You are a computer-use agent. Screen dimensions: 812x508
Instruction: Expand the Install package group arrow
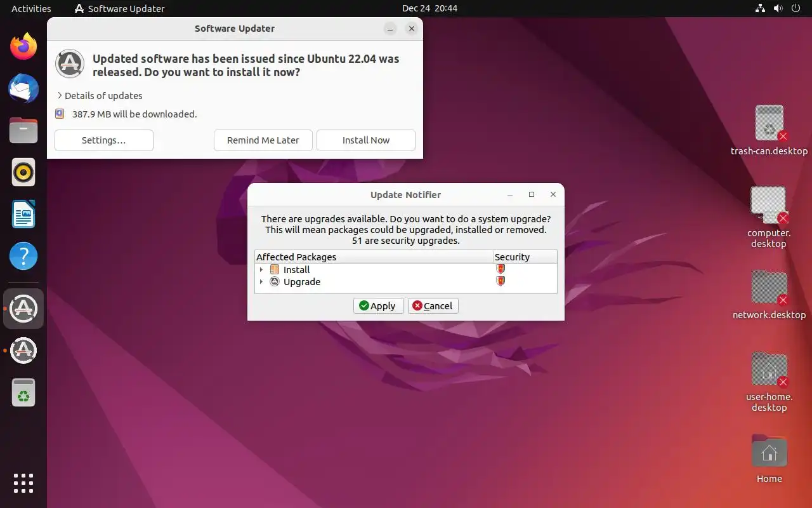(x=261, y=270)
